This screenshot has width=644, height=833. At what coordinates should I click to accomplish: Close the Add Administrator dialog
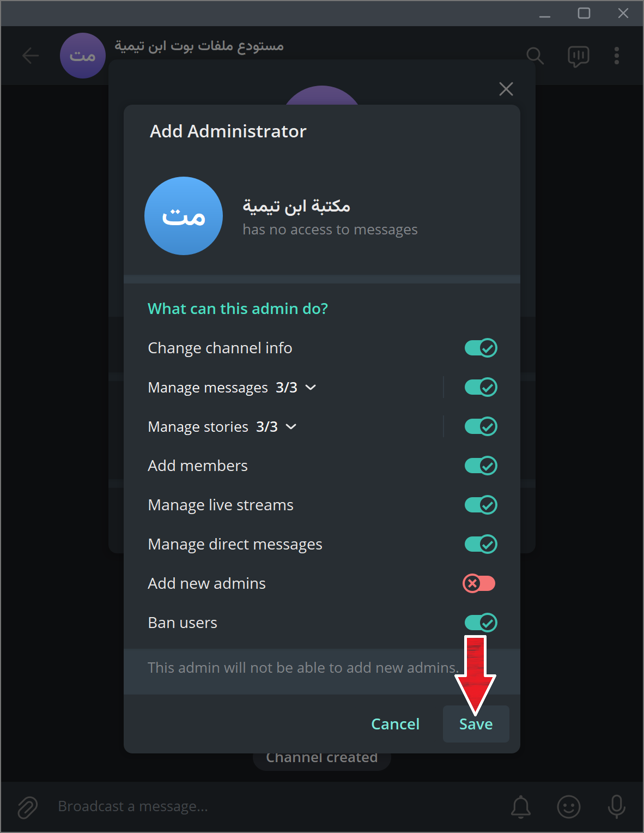click(506, 89)
